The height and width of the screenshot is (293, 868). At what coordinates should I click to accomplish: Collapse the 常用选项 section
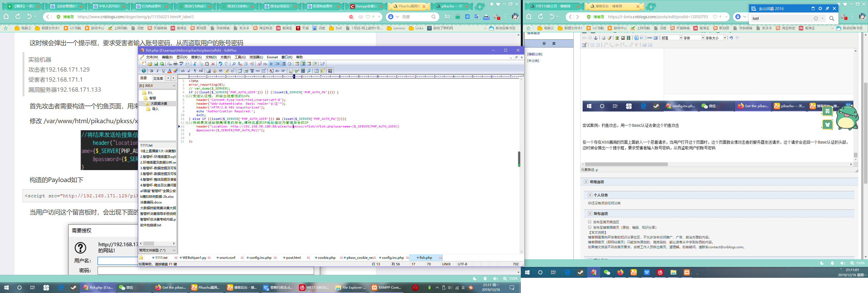click(x=586, y=182)
